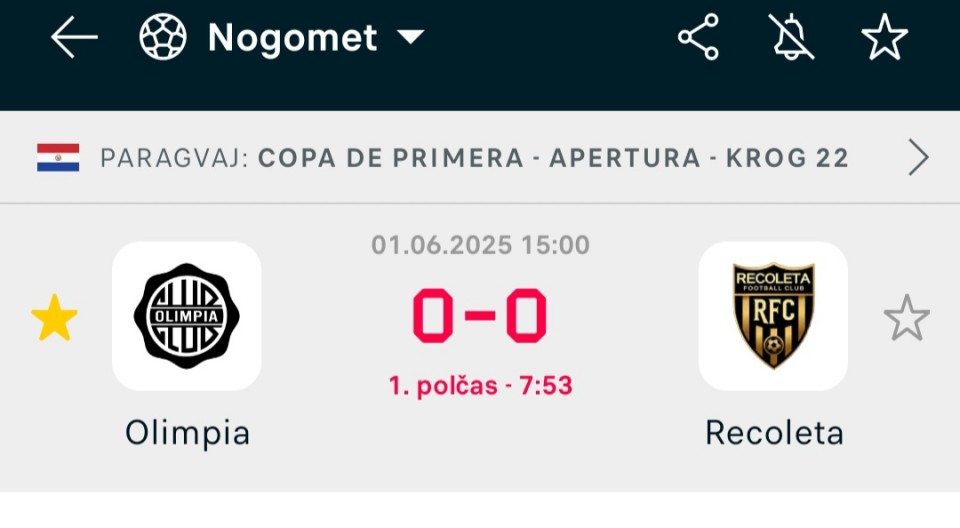The width and height of the screenshot is (960, 528).
Task: Share this match via share icon
Action: [x=698, y=37]
